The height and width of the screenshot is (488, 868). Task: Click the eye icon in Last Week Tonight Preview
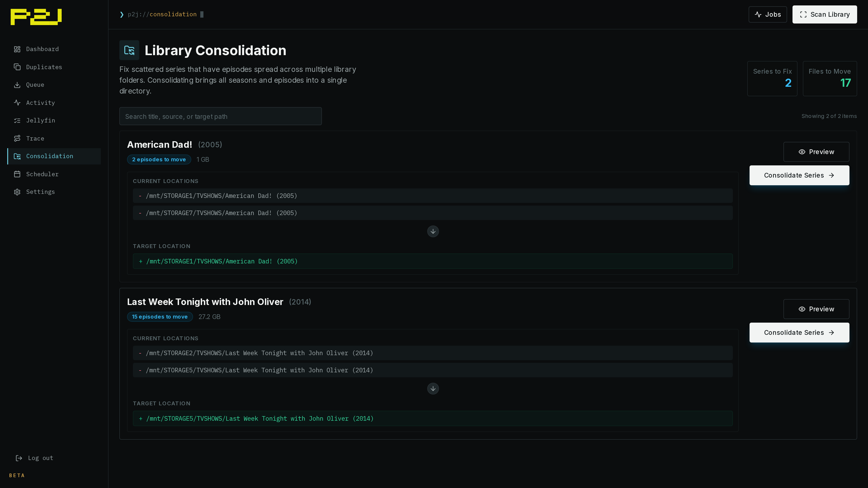click(802, 309)
